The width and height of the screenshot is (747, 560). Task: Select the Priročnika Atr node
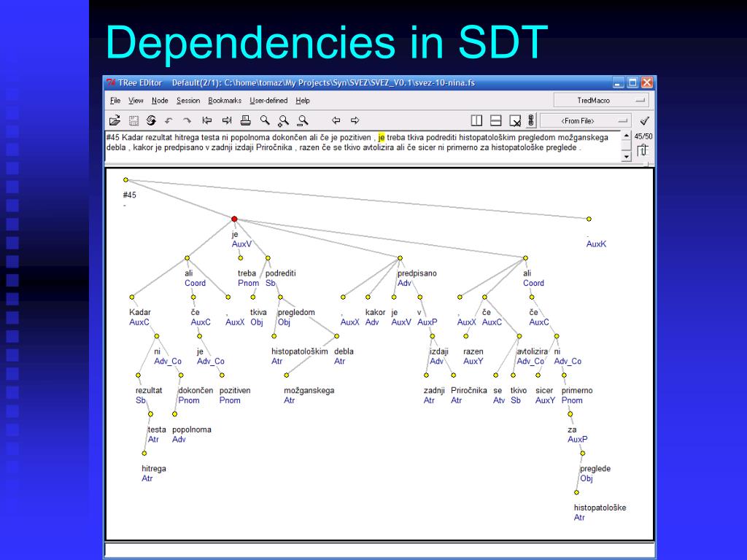[454, 376]
